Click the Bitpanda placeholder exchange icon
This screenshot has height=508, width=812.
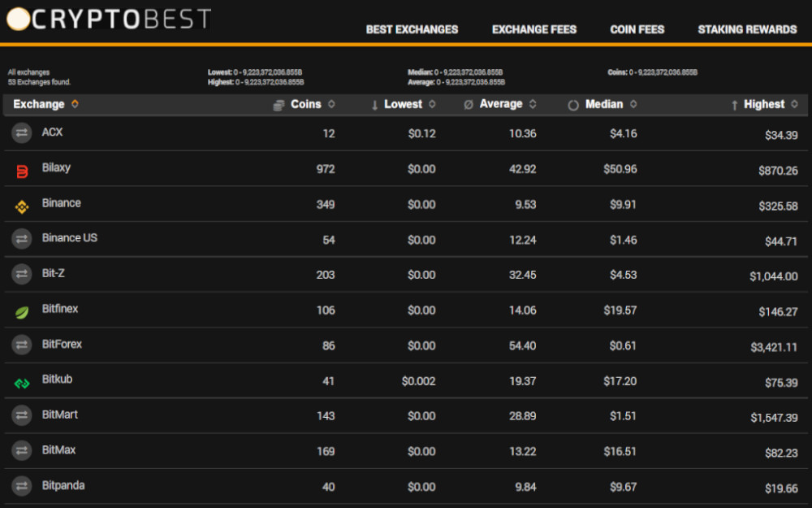[x=22, y=486]
